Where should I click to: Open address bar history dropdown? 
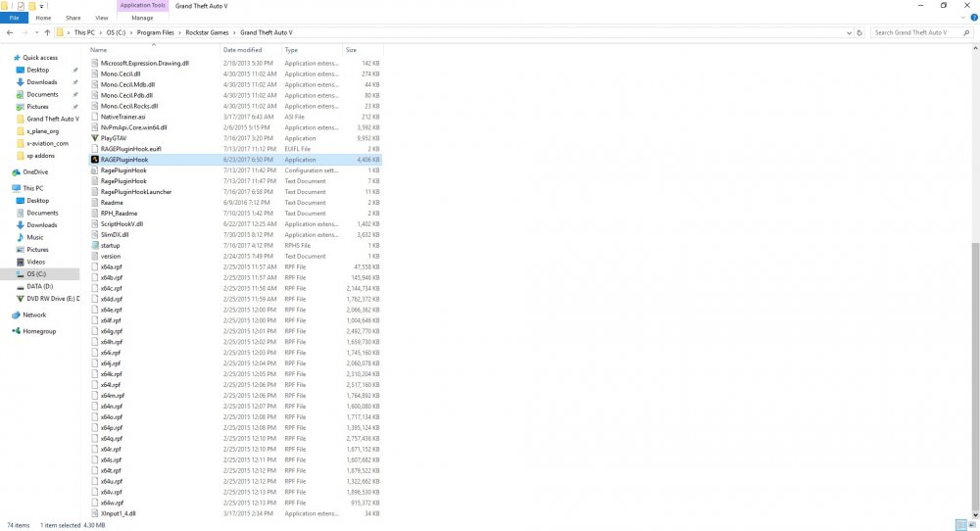point(849,32)
